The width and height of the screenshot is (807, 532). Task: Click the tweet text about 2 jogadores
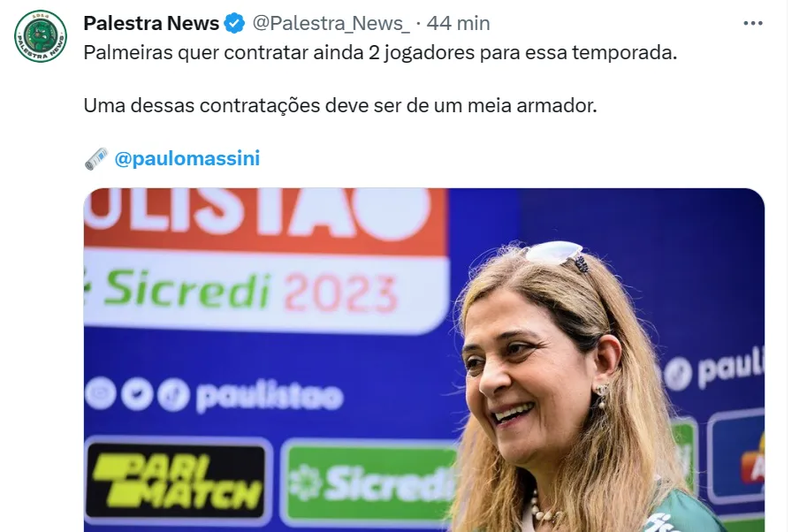380,52
